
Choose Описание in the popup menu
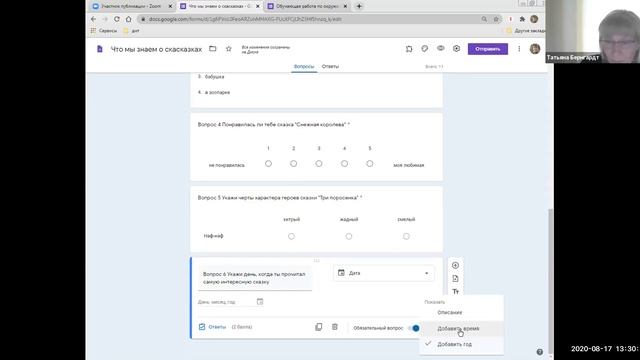[x=461, y=312]
